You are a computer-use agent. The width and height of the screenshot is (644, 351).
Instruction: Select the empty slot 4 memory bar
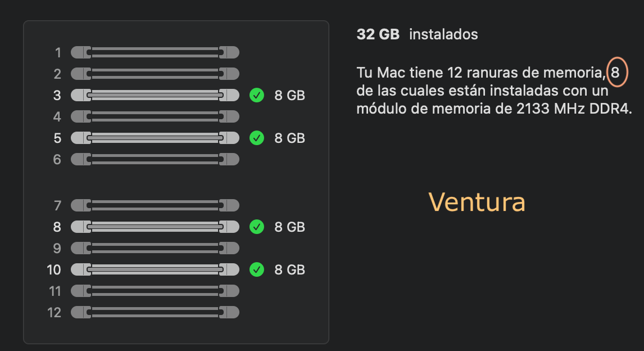(155, 117)
